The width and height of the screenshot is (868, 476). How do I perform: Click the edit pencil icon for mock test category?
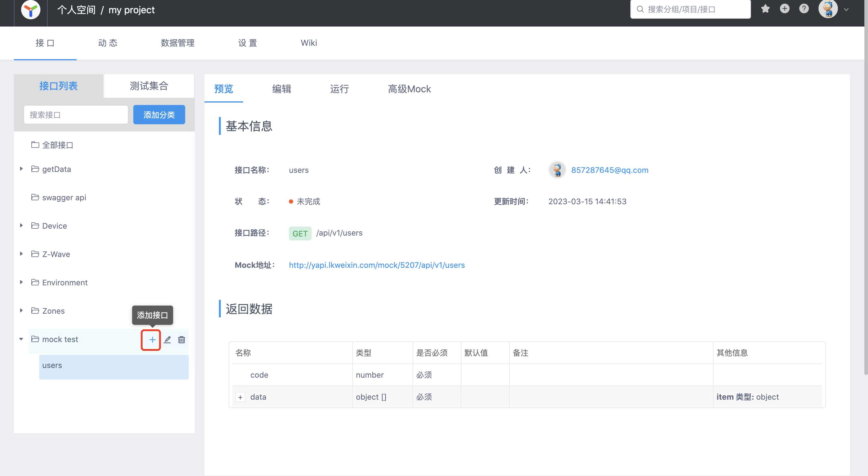pyautogui.click(x=167, y=340)
